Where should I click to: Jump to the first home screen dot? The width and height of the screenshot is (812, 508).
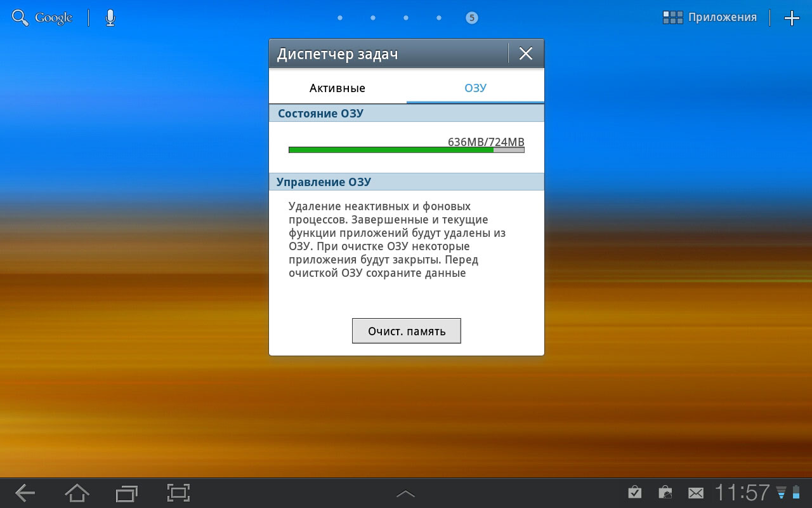click(x=340, y=18)
